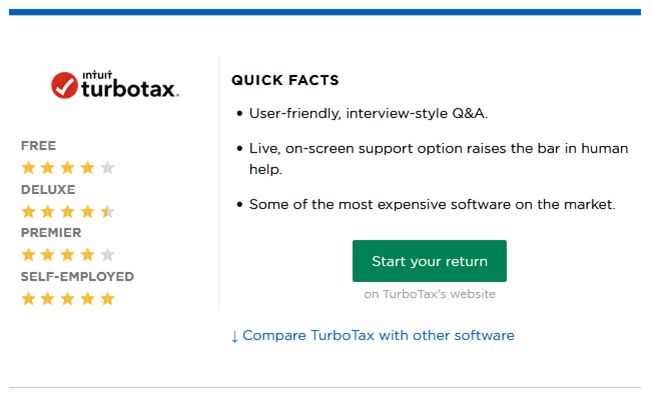Click the interview-style Q&A bullet text

[368, 114]
